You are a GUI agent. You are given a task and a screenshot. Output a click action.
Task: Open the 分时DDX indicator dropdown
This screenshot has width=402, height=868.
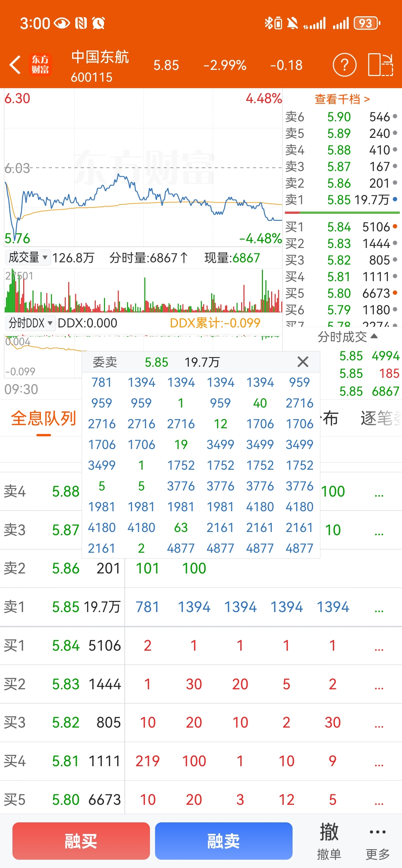pyautogui.click(x=30, y=323)
